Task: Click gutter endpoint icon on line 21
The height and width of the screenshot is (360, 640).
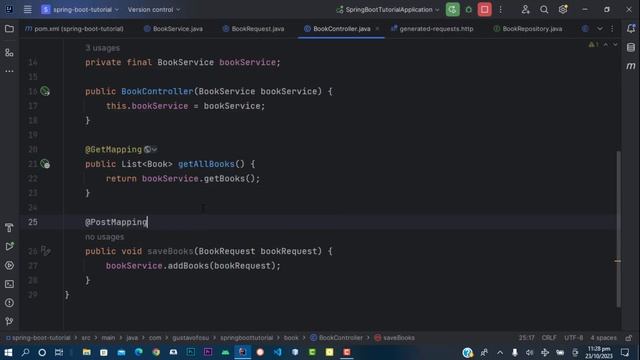Action: pos(45,164)
